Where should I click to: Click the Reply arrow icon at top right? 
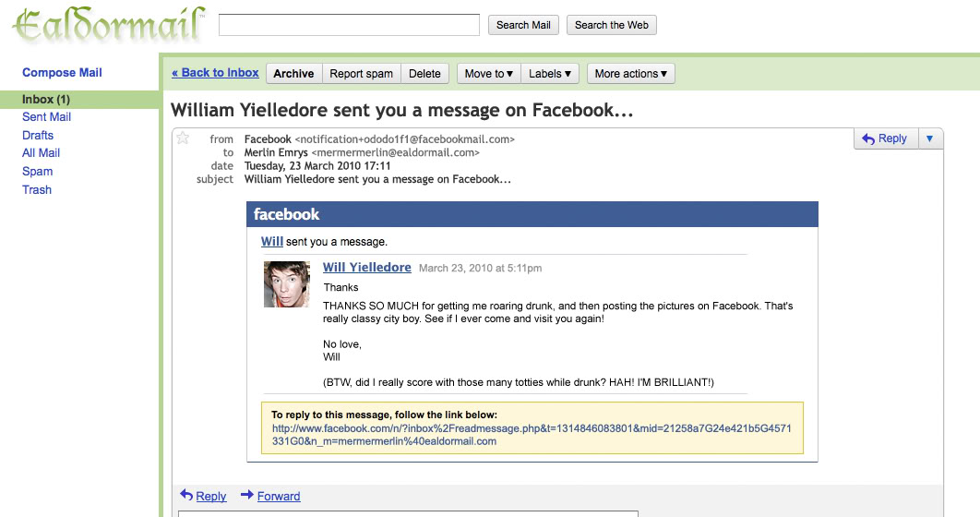[x=868, y=138]
